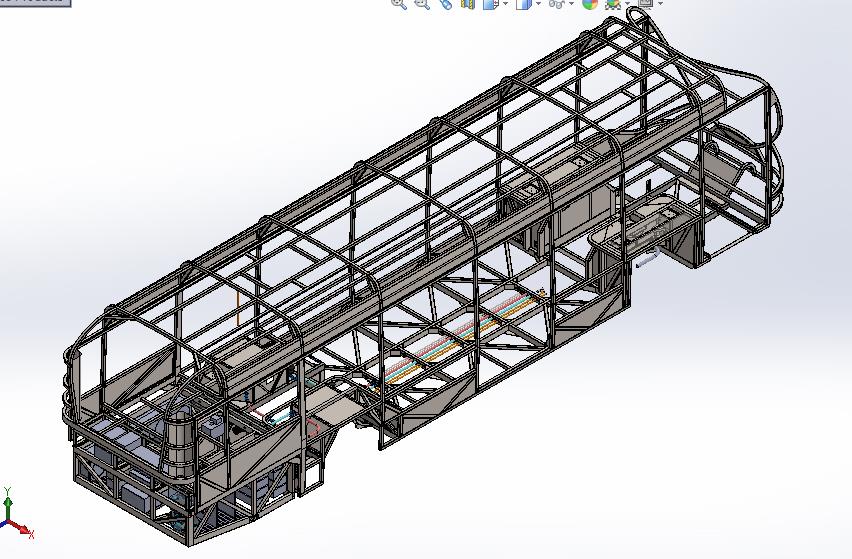
Task: Toggle the Section View tool
Action: 468,3
